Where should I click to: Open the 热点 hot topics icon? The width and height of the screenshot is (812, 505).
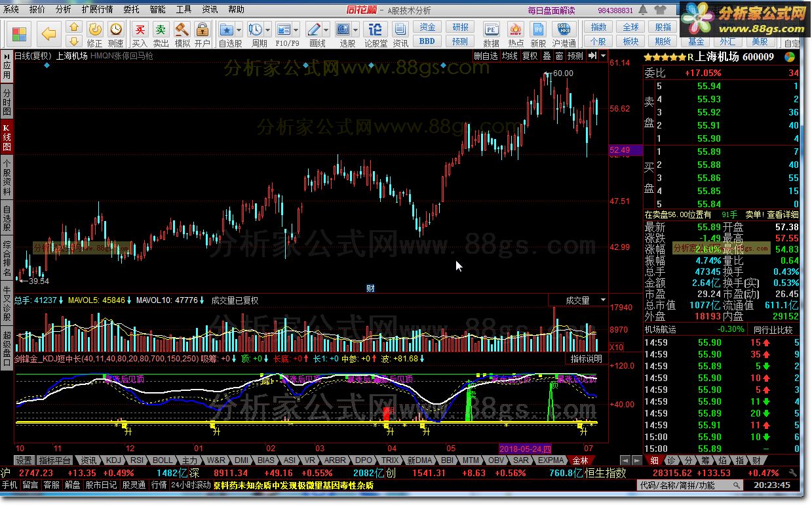[516, 34]
